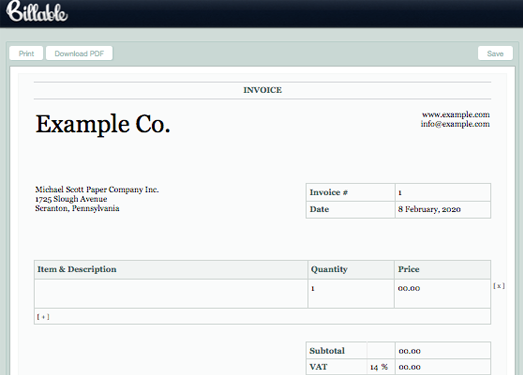Select Michael Scott Paper Company Inc. line
Screen dimensions: 523x375
pyautogui.click(x=97, y=190)
